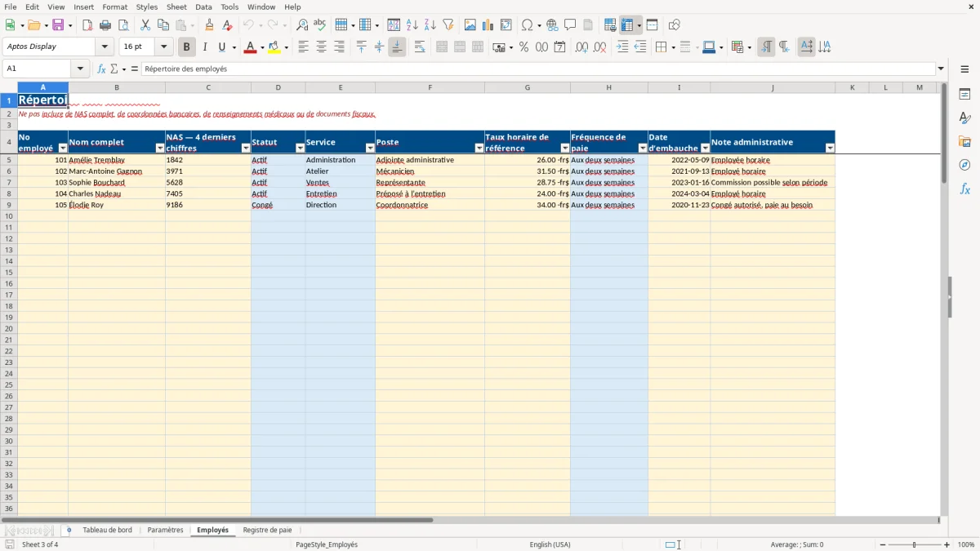The image size is (980, 551).
Task: Switch to Registre de paie sheet tab
Action: [x=267, y=531]
